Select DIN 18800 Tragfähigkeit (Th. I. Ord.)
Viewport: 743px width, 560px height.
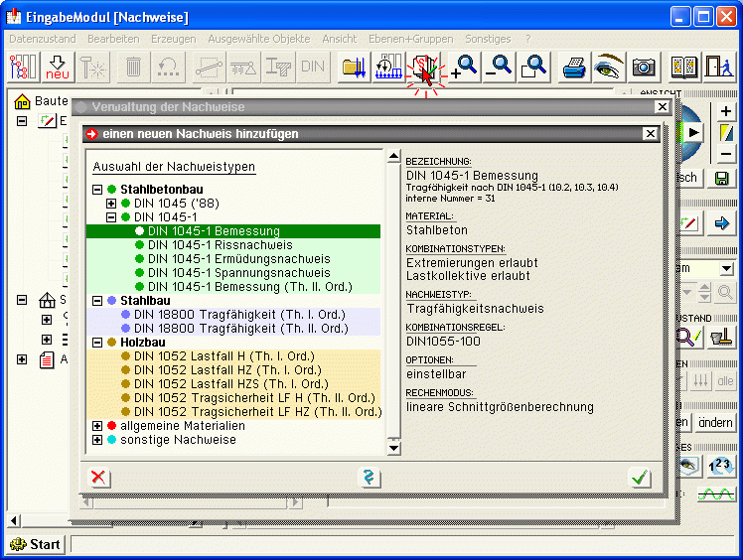(x=233, y=315)
